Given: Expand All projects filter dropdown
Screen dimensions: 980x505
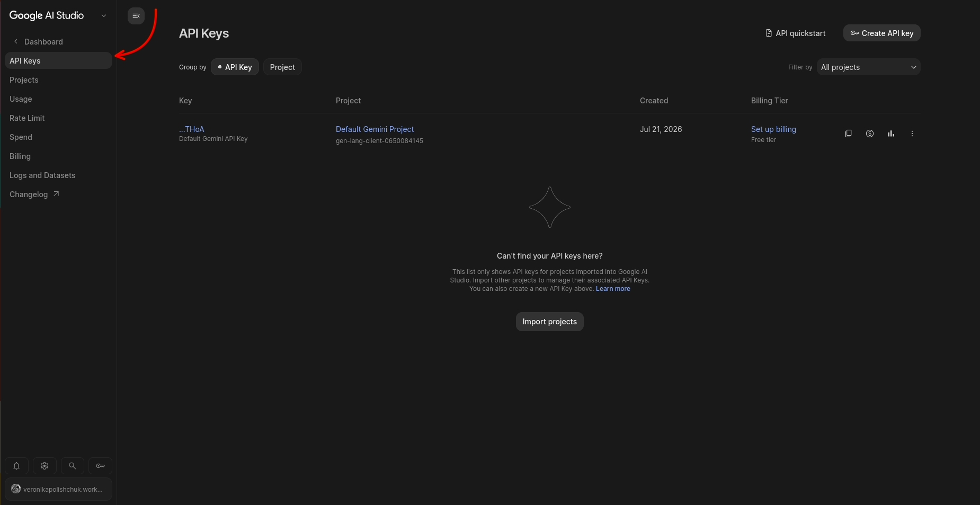Looking at the screenshot, I should point(868,67).
